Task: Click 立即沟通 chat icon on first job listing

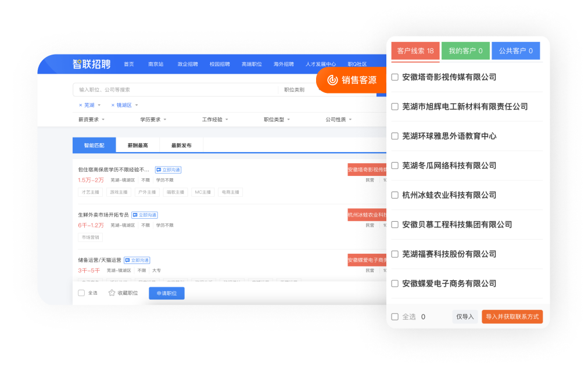Action: click(x=159, y=170)
